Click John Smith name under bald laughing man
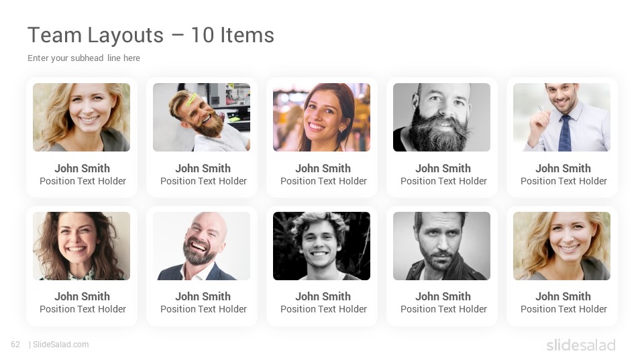 (203, 296)
